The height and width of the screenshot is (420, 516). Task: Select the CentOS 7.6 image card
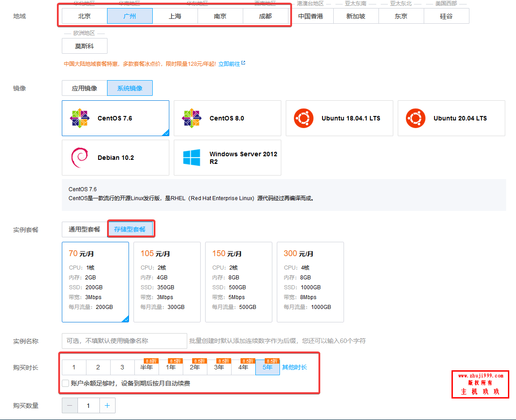coord(116,118)
